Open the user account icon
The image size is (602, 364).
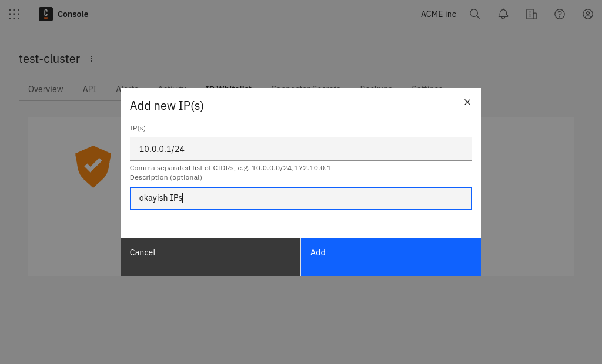coord(588,14)
